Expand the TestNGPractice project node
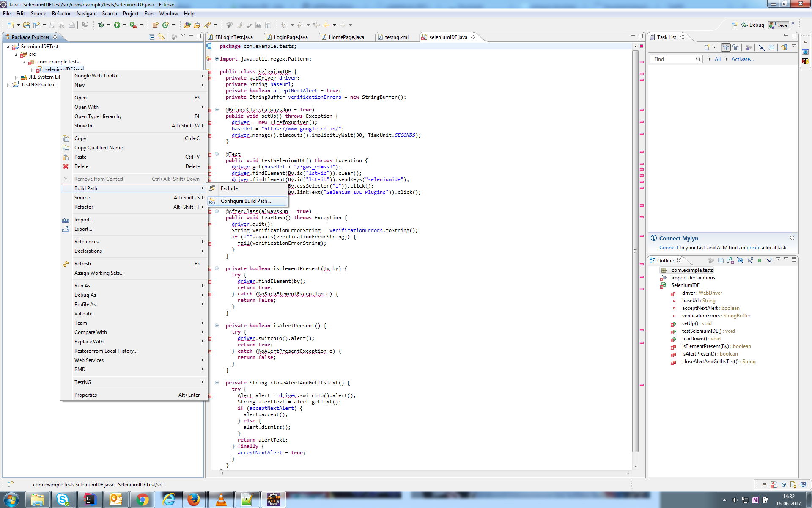The image size is (812, 508). pyautogui.click(x=8, y=85)
